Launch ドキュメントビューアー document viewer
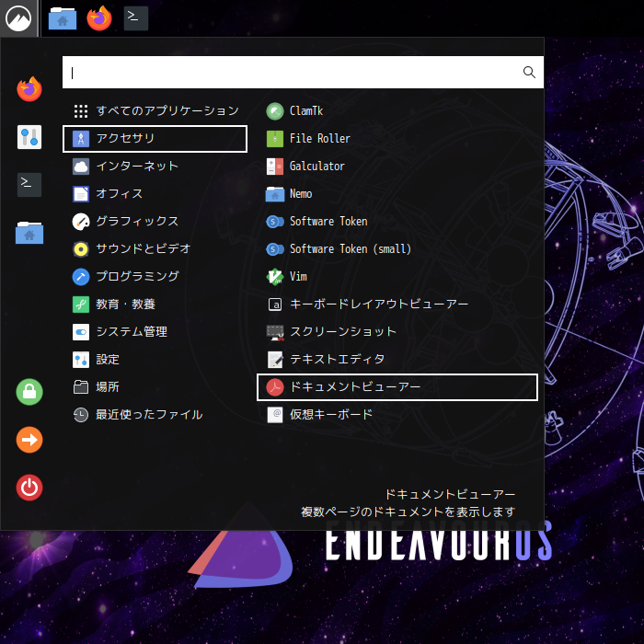The width and height of the screenshot is (644, 644). (x=397, y=387)
